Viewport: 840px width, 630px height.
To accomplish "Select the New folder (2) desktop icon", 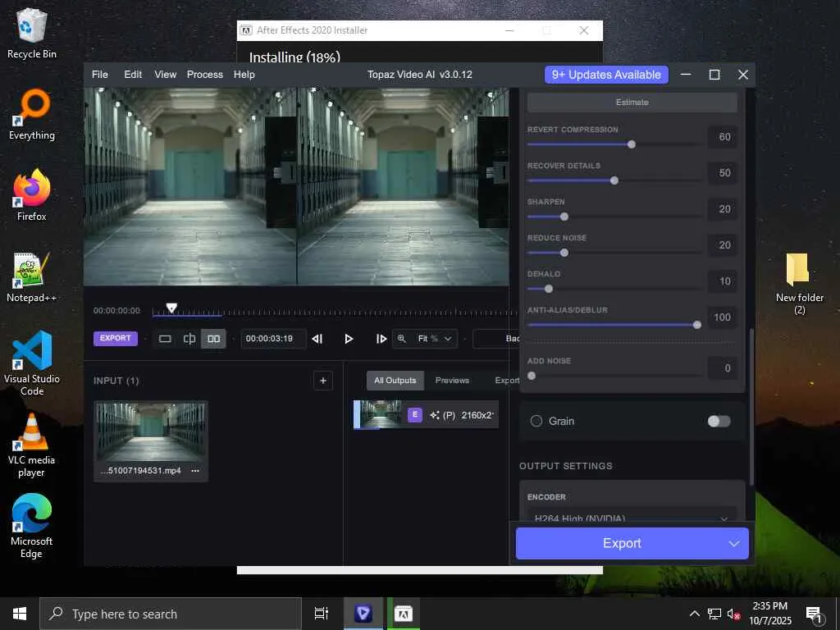I will [799, 284].
